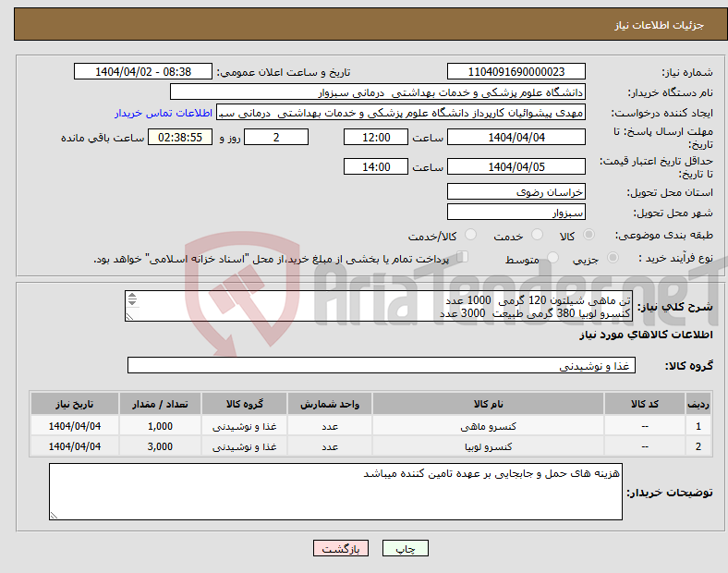Click the اطلاعات کالاهای مورد نیاز heading
The height and width of the screenshot is (573, 728).
click(646, 335)
